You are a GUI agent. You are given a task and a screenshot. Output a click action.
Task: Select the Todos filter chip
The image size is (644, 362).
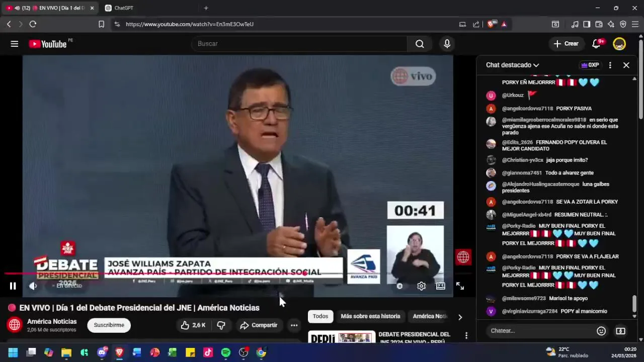tap(320, 316)
